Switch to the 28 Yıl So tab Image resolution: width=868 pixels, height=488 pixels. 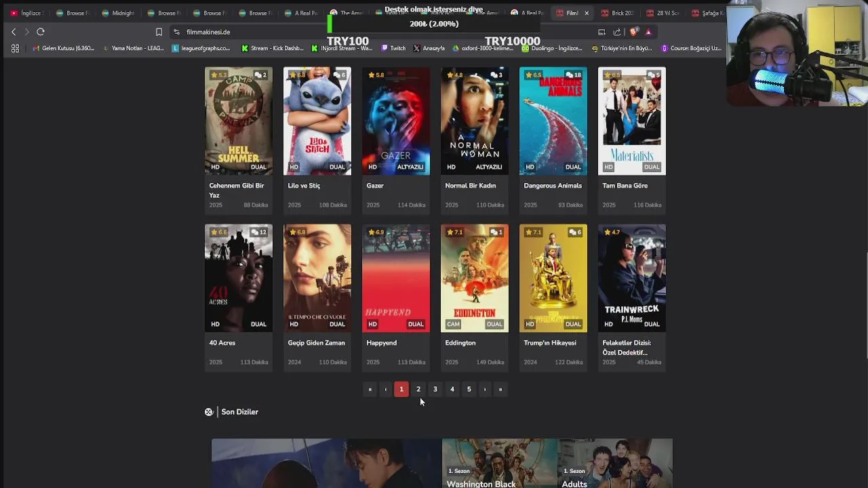click(663, 13)
